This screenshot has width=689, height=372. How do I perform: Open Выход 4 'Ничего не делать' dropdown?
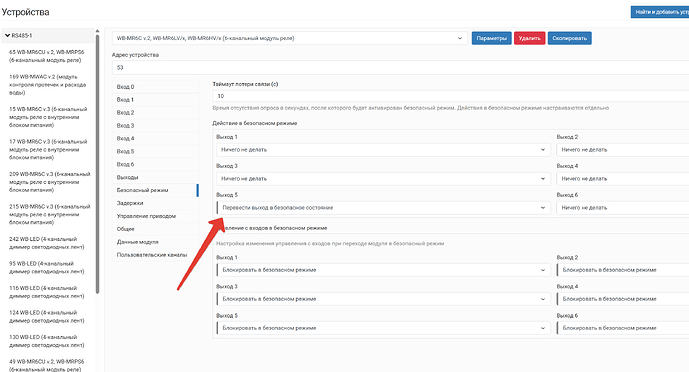[623, 179]
